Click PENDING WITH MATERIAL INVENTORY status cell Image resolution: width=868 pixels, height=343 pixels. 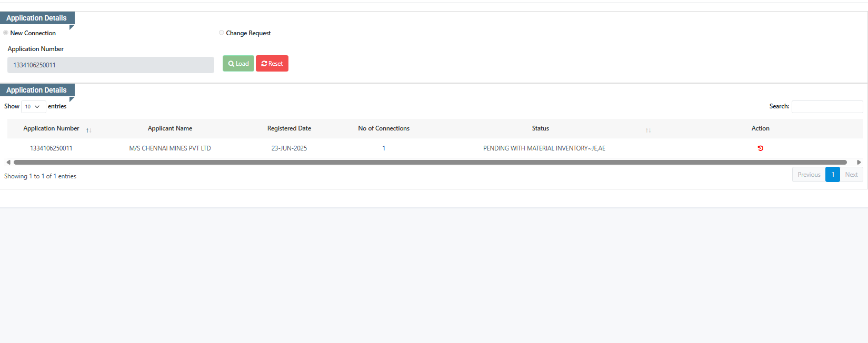point(544,148)
